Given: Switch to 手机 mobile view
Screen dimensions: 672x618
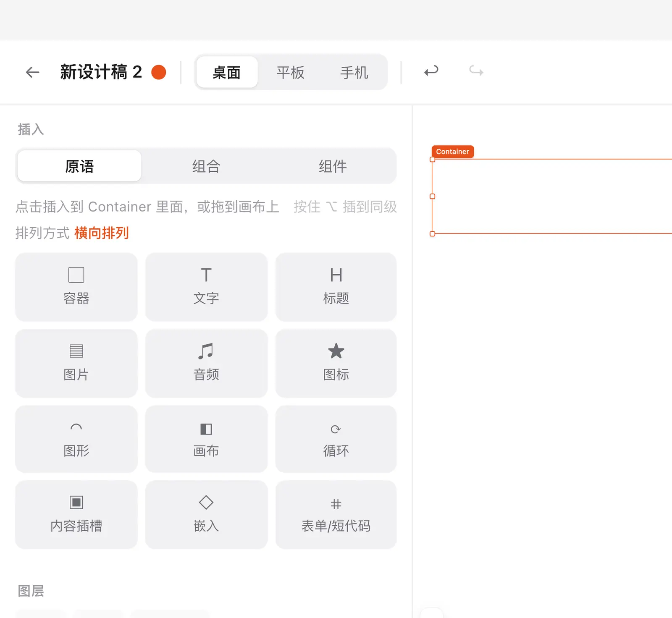Looking at the screenshot, I should [x=354, y=72].
